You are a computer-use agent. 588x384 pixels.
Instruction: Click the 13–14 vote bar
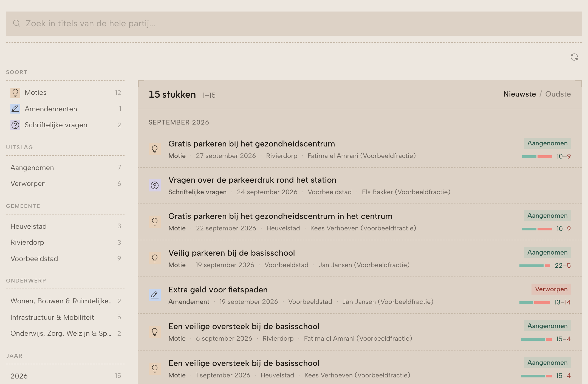pyautogui.click(x=535, y=303)
